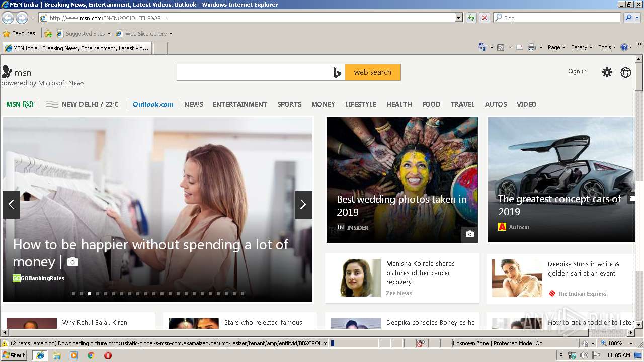Click the browser Back arrow button
The width and height of the screenshot is (644, 362).
tap(8, 18)
